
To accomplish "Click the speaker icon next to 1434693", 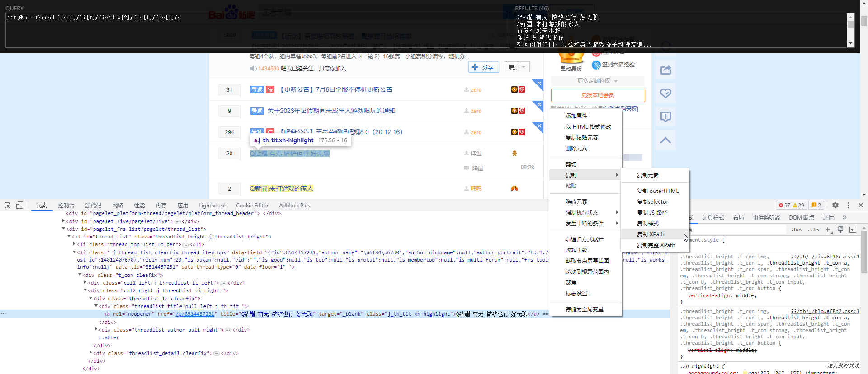I will point(253,69).
